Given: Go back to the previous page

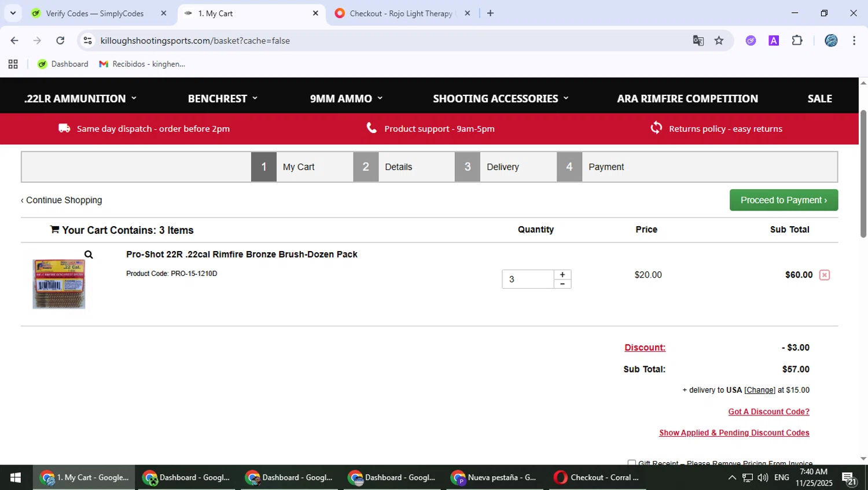Looking at the screenshot, I should [14, 40].
